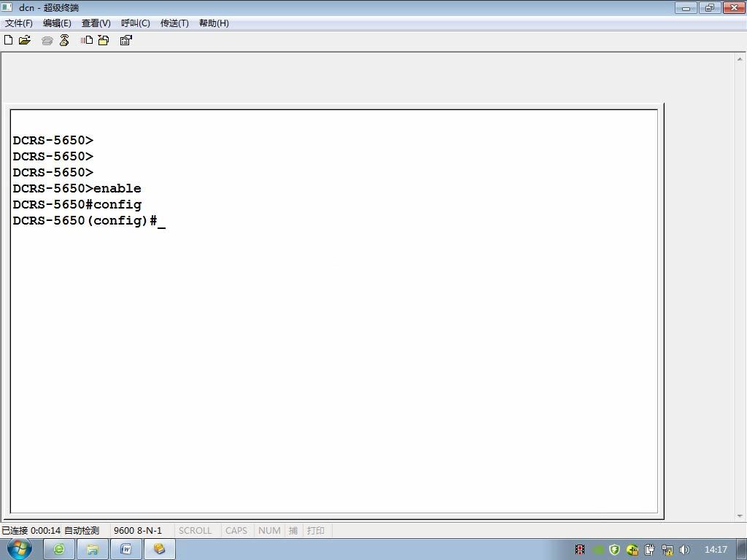Open the green browser icon in the taskbar

[x=59, y=550]
